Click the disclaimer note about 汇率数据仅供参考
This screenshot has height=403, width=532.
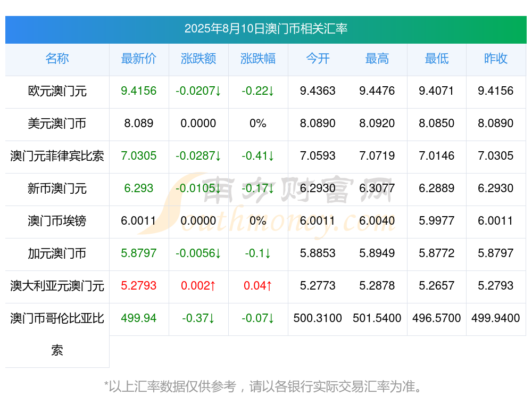point(263,386)
